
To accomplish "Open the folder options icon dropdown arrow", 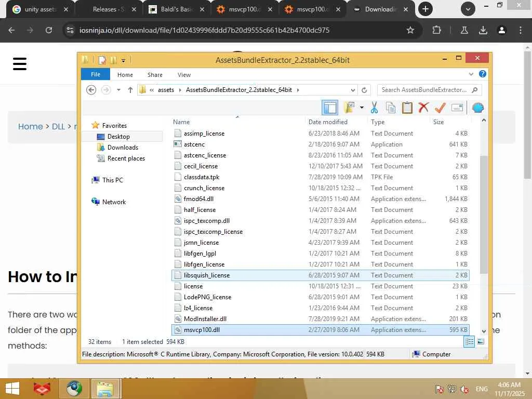I will click(362, 108).
